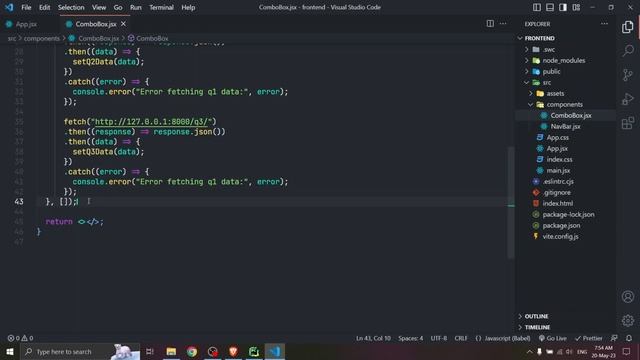Open the Selection menu

[x=71, y=7]
